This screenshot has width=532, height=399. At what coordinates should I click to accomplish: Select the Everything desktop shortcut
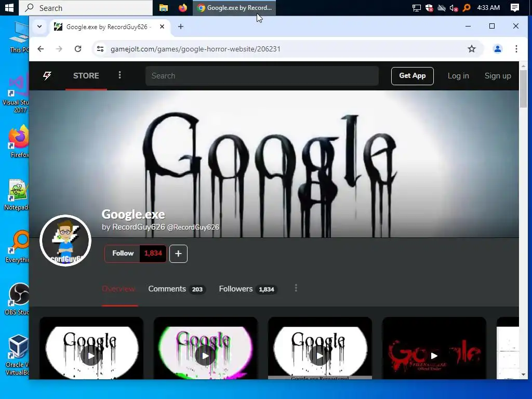18,247
